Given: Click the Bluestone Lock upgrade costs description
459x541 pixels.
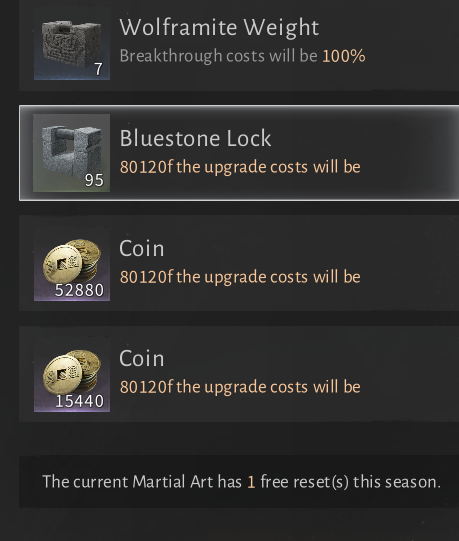Looking at the screenshot, I should point(240,167).
